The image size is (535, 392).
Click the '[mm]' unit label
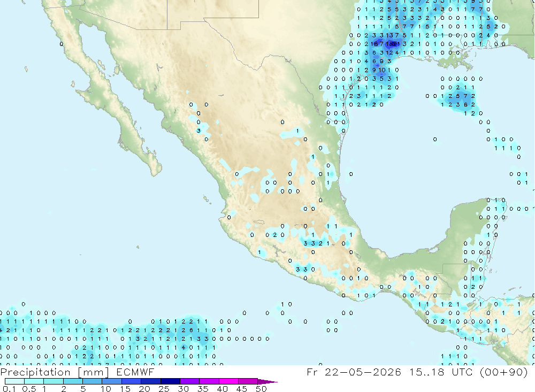[93, 372]
